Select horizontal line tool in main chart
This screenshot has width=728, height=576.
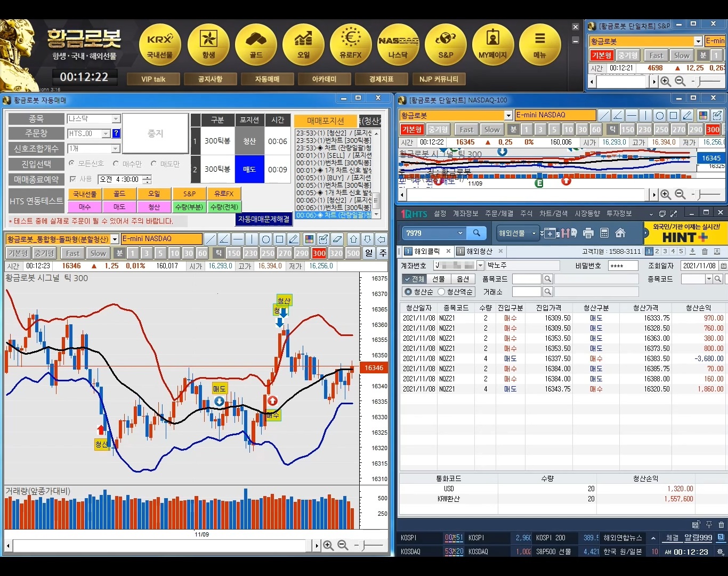tap(238, 239)
